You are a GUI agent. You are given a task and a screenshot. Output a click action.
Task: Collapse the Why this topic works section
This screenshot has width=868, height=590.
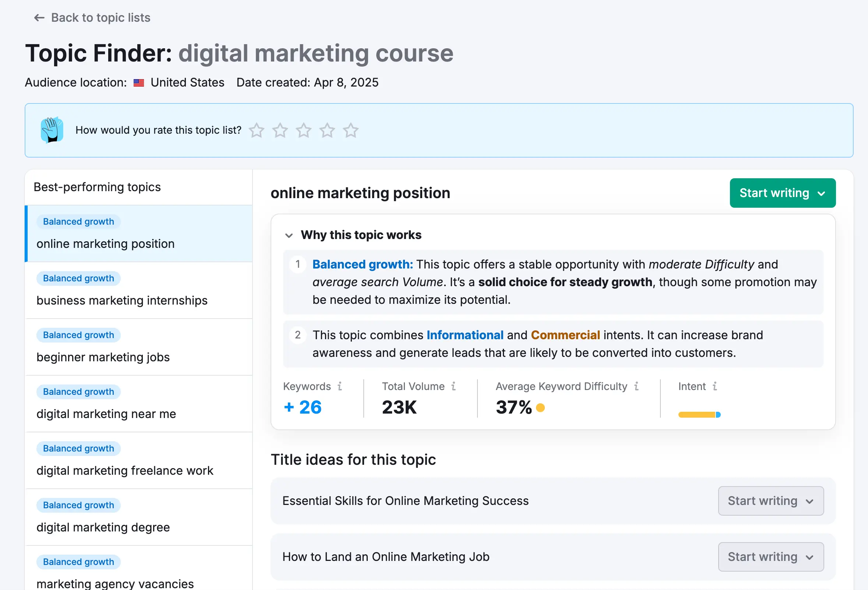[x=289, y=235]
